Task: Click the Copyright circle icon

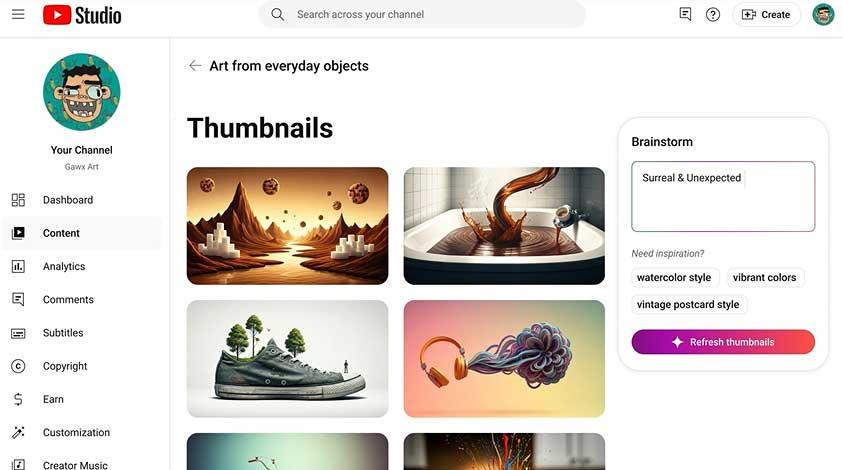Action: pos(18,366)
